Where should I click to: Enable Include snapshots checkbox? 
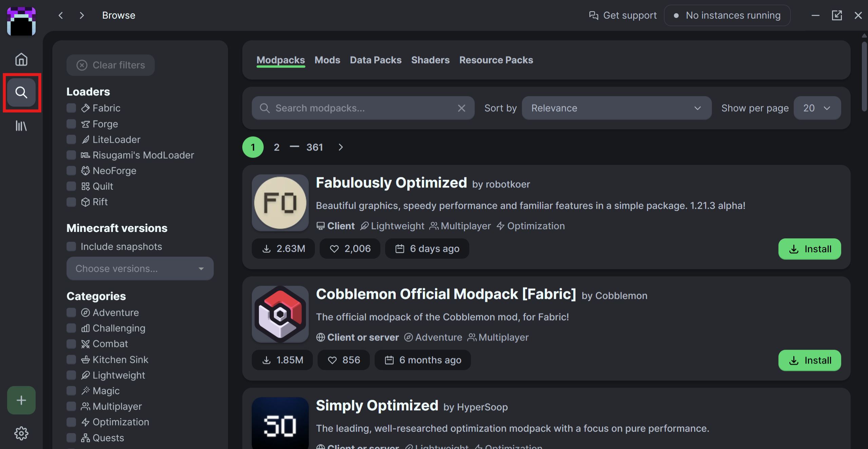tap(71, 247)
